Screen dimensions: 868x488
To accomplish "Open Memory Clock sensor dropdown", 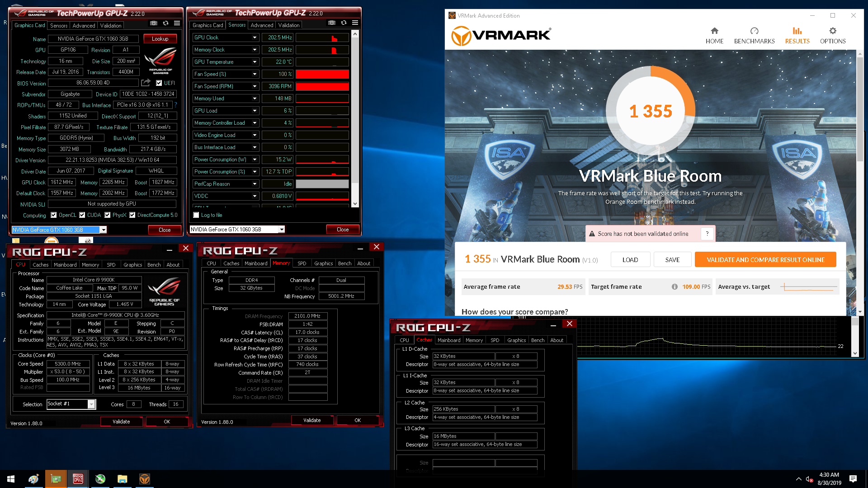I will click(255, 50).
